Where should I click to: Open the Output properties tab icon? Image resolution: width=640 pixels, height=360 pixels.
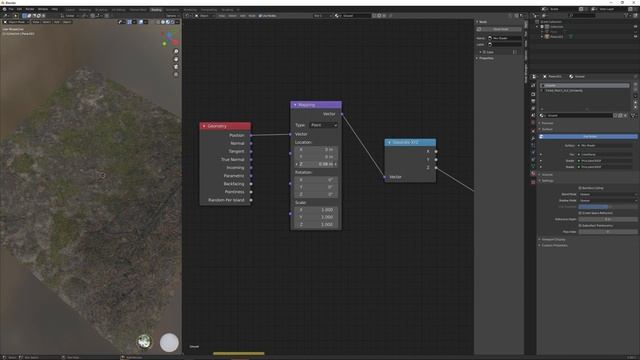click(x=533, y=101)
